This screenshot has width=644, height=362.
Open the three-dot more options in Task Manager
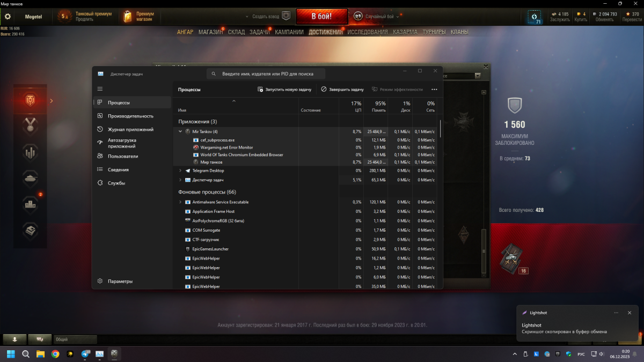434,90
